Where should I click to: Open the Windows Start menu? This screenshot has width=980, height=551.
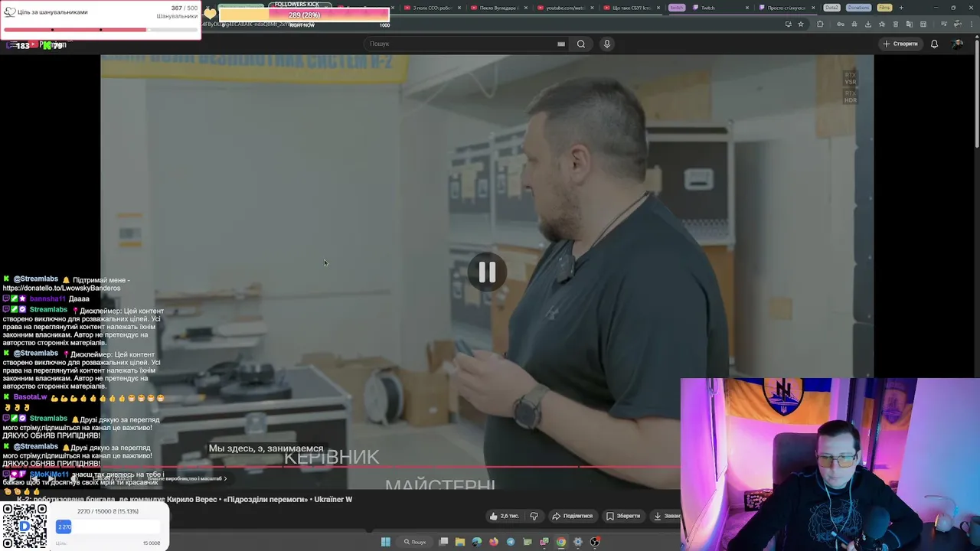pyautogui.click(x=386, y=542)
